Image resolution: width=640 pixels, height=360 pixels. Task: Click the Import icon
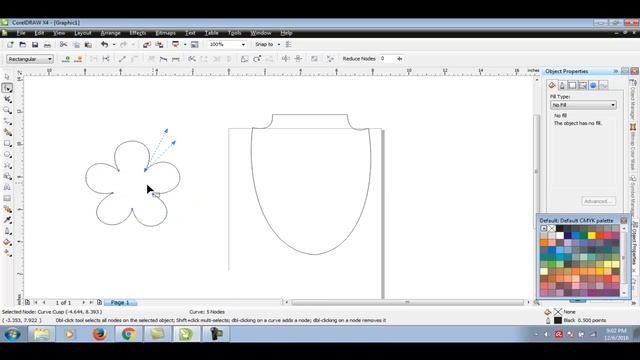tap(147, 44)
